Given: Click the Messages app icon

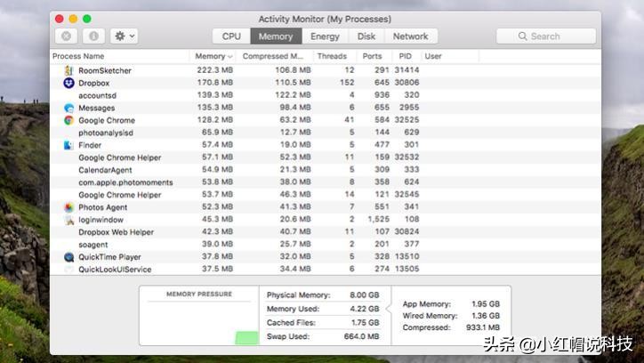Looking at the screenshot, I should (x=68, y=108).
